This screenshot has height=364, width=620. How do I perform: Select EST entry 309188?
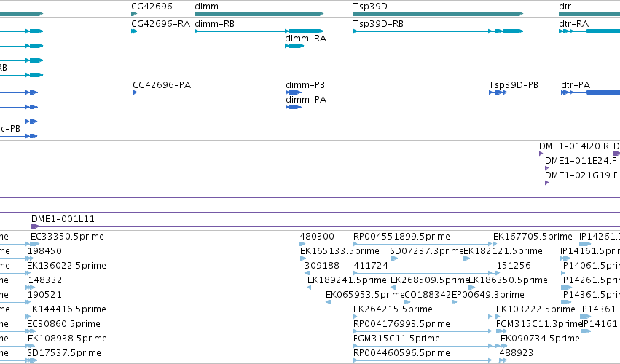point(322,266)
